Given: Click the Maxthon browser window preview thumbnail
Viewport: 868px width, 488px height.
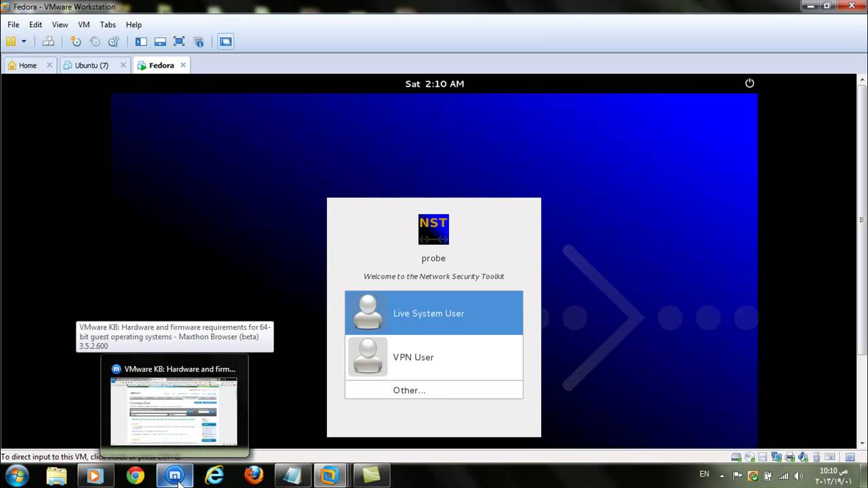Looking at the screenshot, I should pyautogui.click(x=174, y=411).
